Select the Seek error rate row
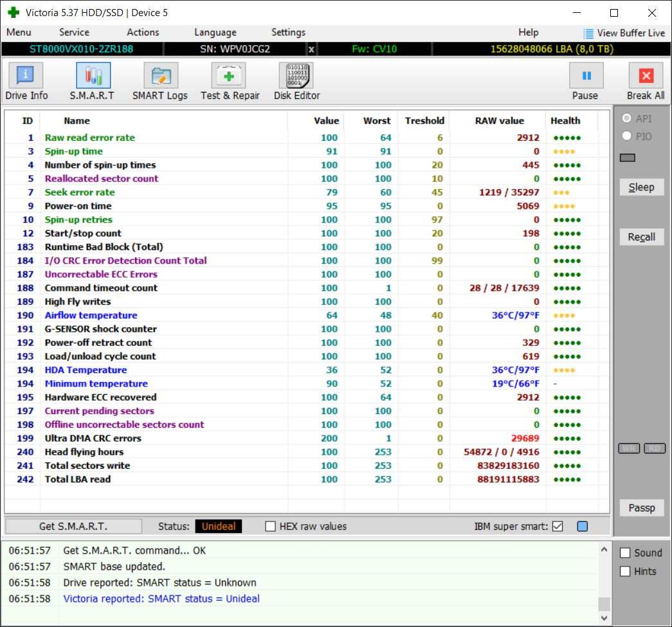The width and height of the screenshot is (672, 627). (307, 192)
